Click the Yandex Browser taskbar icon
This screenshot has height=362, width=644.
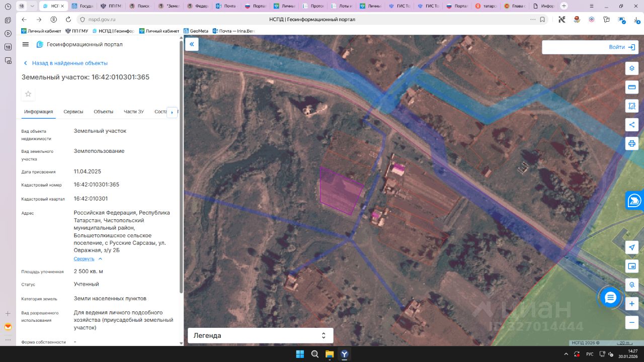(x=345, y=354)
